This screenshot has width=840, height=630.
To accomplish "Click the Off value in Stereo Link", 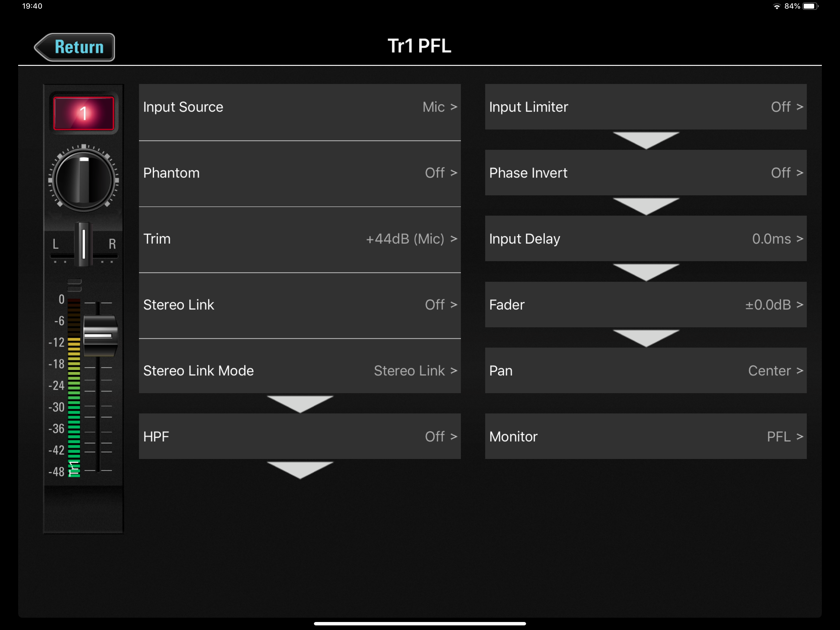I will [x=434, y=305].
